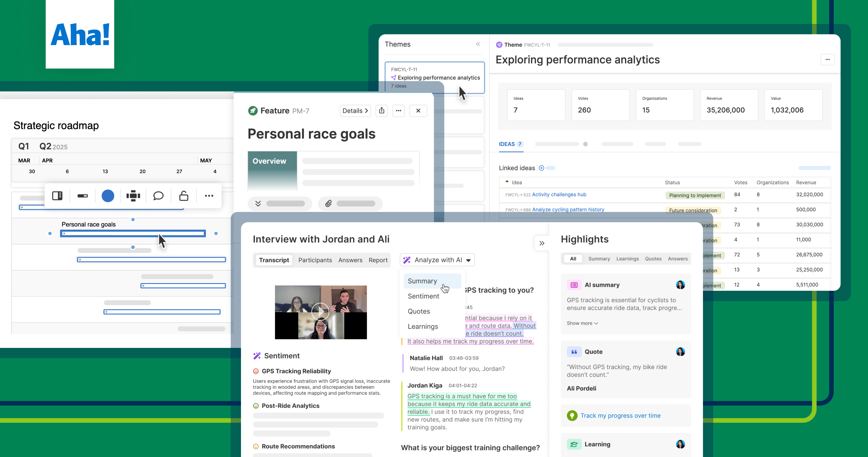Open the comment bubble icon in roadmap toolbar

(158, 196)
